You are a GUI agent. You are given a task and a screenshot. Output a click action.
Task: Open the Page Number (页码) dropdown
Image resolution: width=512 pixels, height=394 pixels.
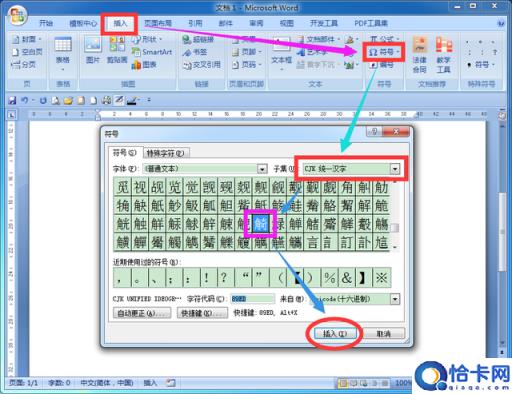point(247,65)
